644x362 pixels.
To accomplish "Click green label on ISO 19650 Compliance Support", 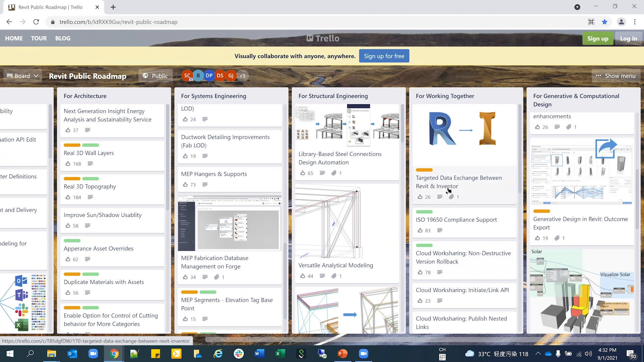I will 424,212.
